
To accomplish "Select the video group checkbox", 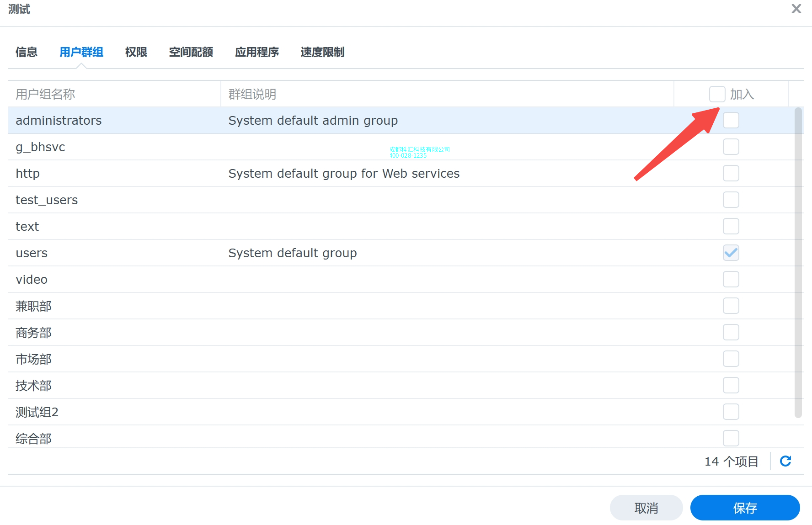I will coord(731,279).
